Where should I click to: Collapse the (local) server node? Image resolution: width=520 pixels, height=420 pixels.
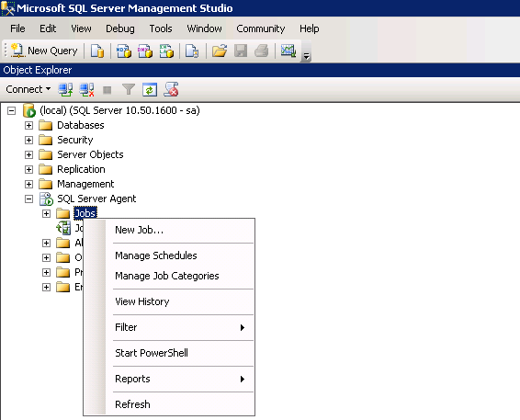tap(12, 110)
